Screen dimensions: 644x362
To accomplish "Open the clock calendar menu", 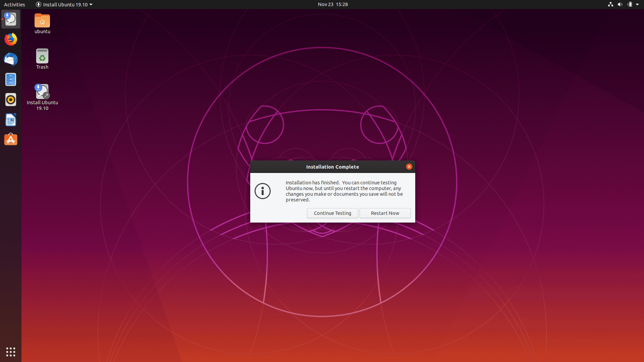I will 333,4.
